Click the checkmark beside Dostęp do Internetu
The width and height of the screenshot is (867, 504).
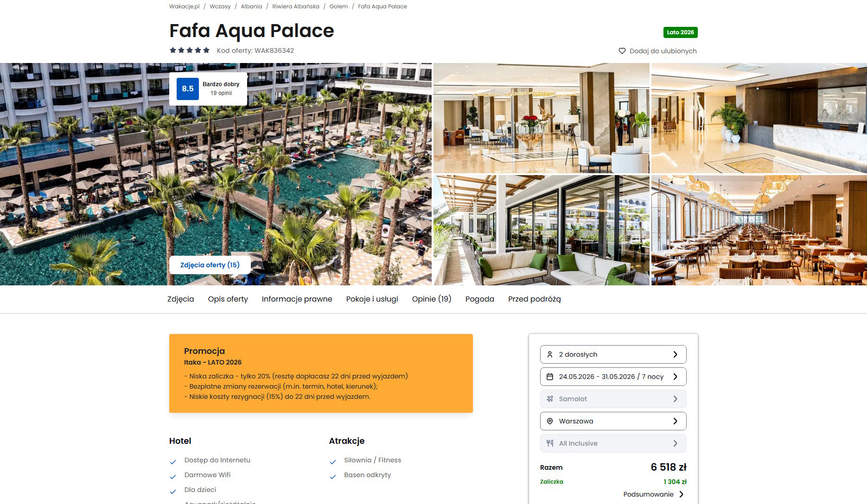coord(173,462)
